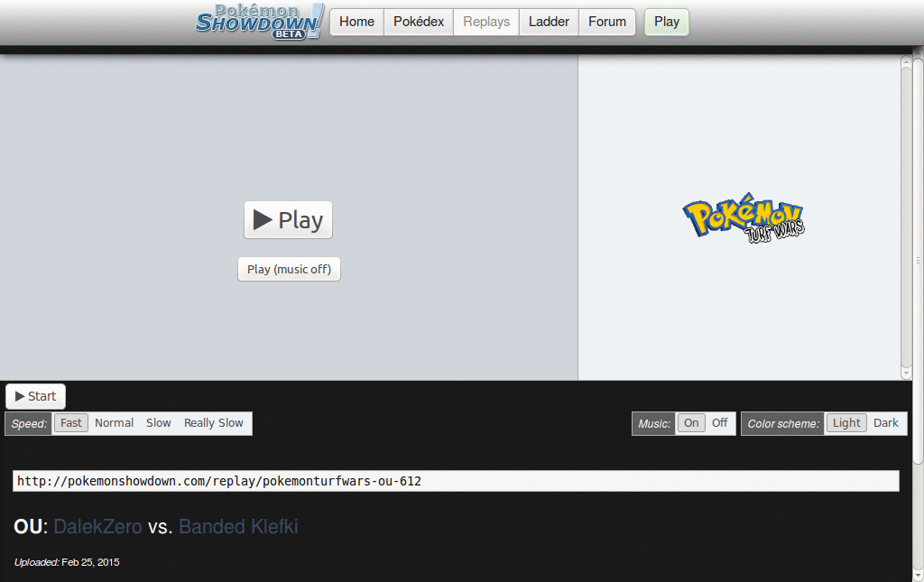This screenshot has width=924, height=582.
Task: Open the Pokédex nav item
Action: (419, 22)
